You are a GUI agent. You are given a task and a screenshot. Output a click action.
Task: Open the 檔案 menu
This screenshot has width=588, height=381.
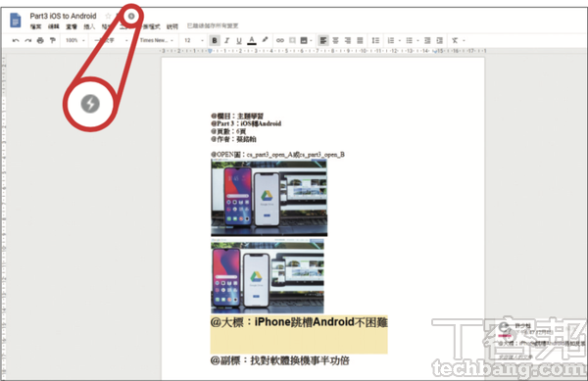coord(35,26)
